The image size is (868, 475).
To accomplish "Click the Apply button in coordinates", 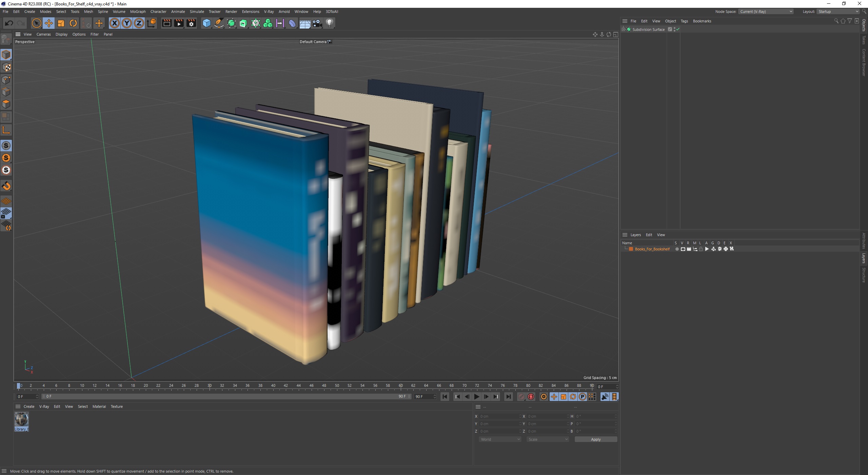I will click(x=596, y=439).
